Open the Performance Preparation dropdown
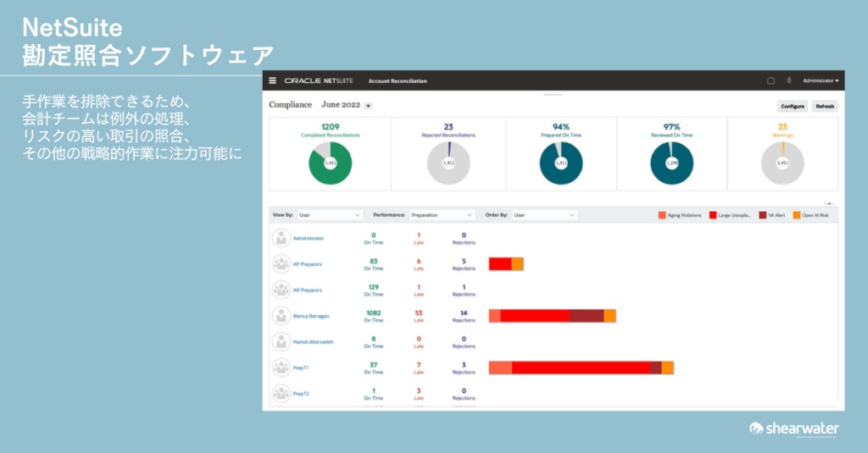The height and width of the screenshot is (453, 868). 442,215
